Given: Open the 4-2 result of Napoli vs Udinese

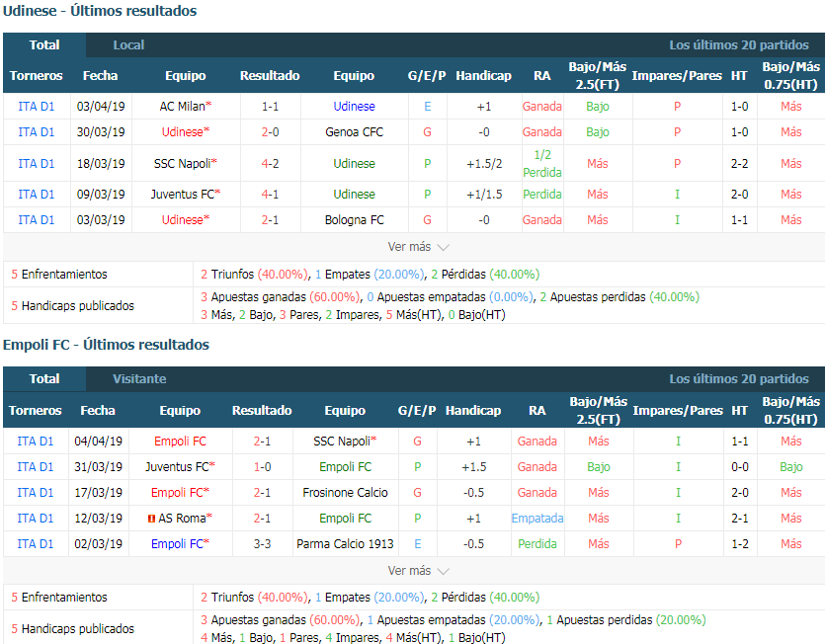Looking at the screenshot, I should [270, 164].
